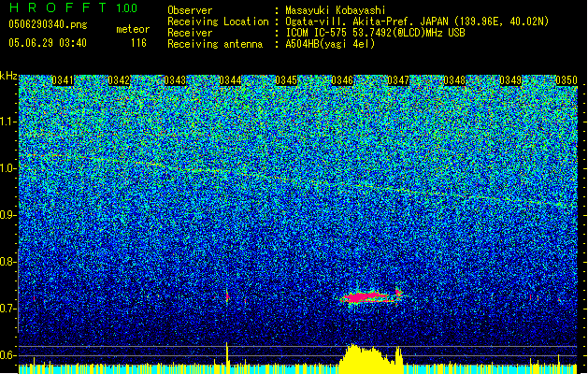Click the tall yellow spike below the 0344 marker
This screenshot has height=374, width=588.
pyautogui.click(x=227, y=356)
